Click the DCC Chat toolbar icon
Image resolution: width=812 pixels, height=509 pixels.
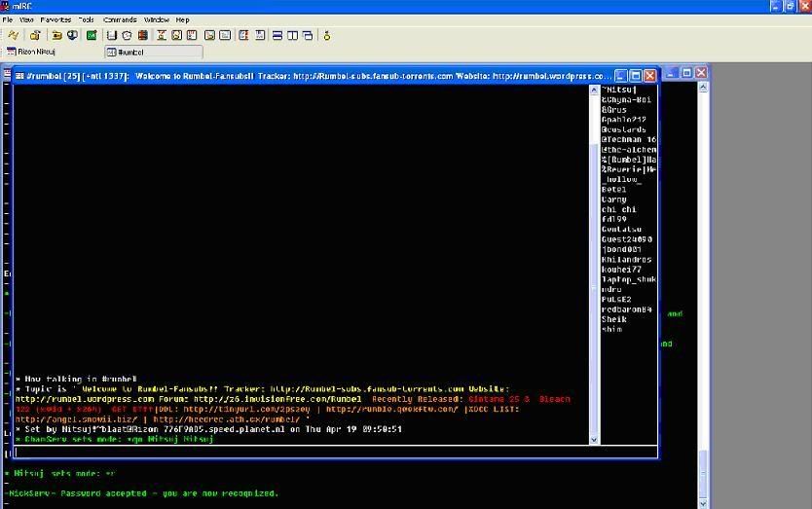176,35
